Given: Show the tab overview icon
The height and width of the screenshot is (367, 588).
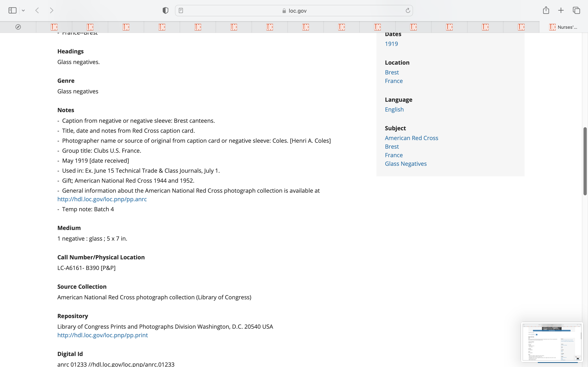Looking at the screenshot, I should (576, 10).
